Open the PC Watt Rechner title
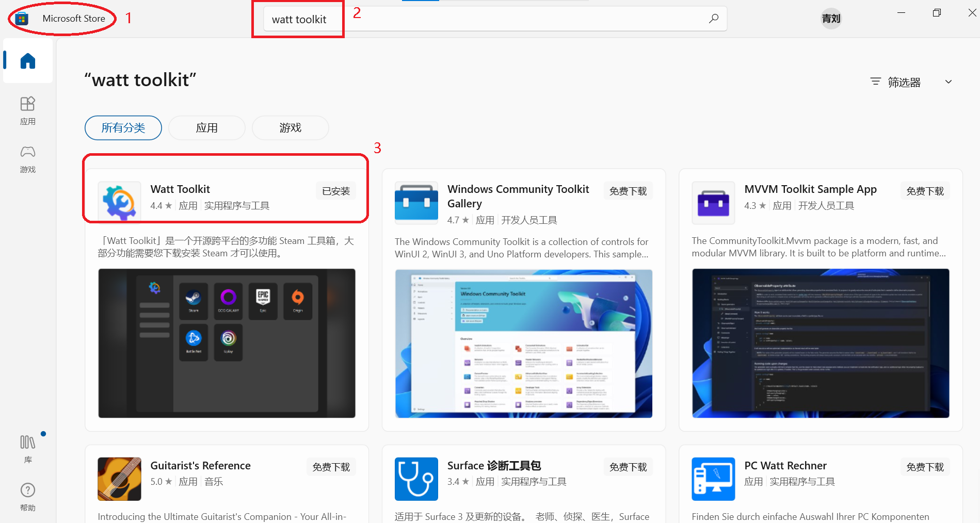This screenshot has height=523, width=980. [x=785, y=466]
